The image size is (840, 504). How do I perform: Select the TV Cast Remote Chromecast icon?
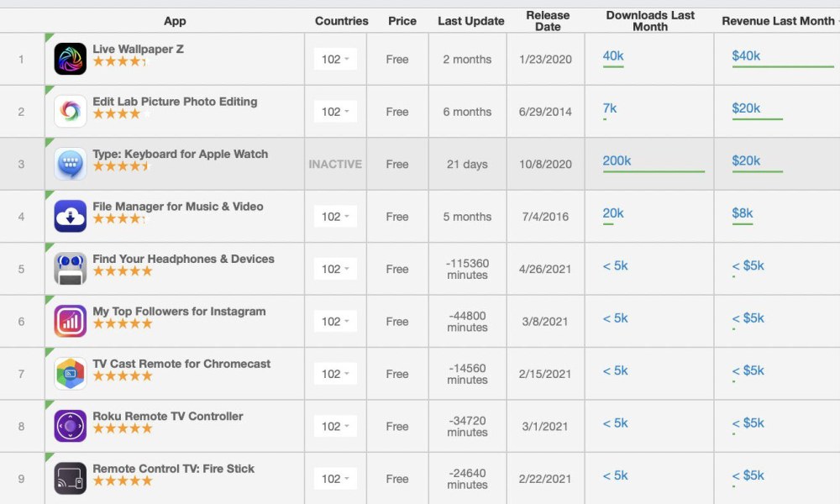point(71,374)
